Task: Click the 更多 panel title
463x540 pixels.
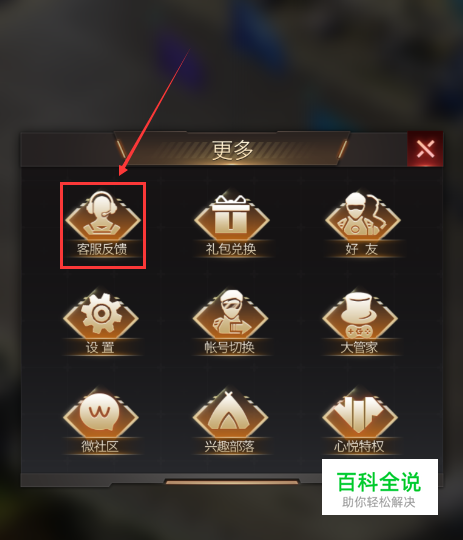Action: pyautogui.click(x=232, y=150)
